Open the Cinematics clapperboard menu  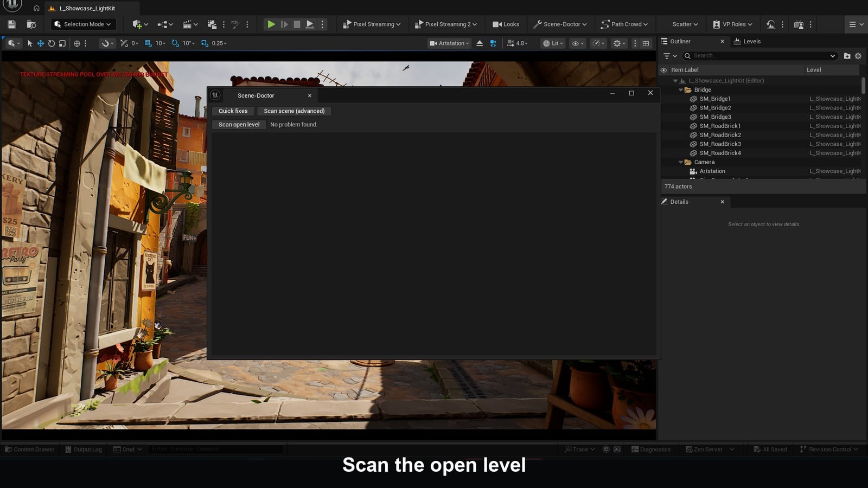tap(190, 24)
